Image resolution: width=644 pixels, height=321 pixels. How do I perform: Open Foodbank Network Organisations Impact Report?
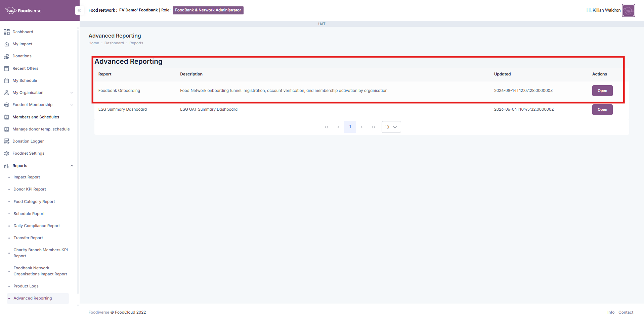click(x=40, y=271)
